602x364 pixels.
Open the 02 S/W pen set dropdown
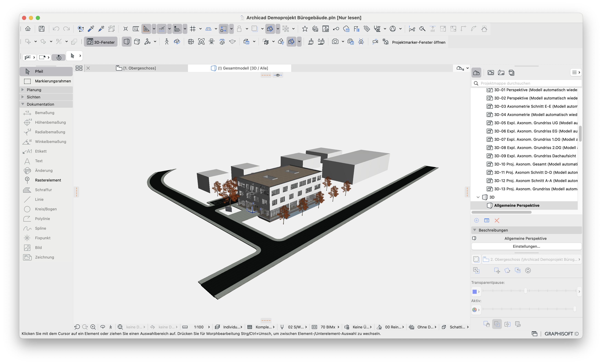pos(297,327)
